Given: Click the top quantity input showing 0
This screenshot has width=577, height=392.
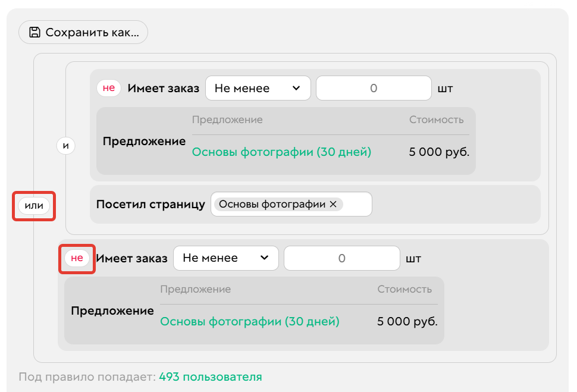Looking at the screenshot, I should coord(374,87).
